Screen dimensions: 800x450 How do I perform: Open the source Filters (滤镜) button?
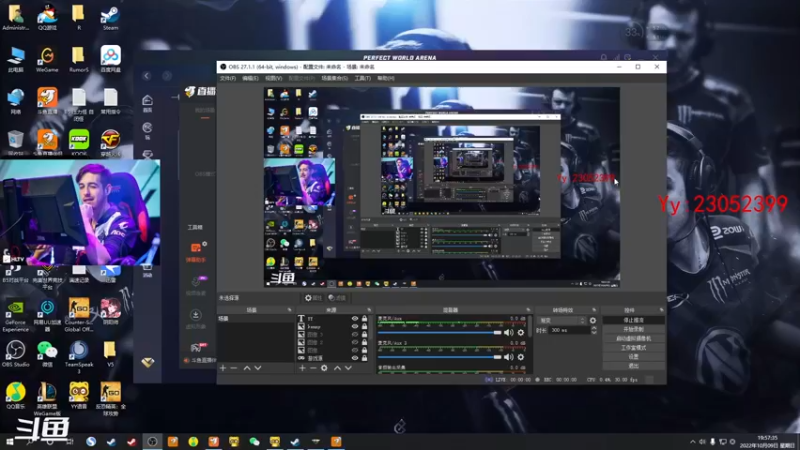337,298
